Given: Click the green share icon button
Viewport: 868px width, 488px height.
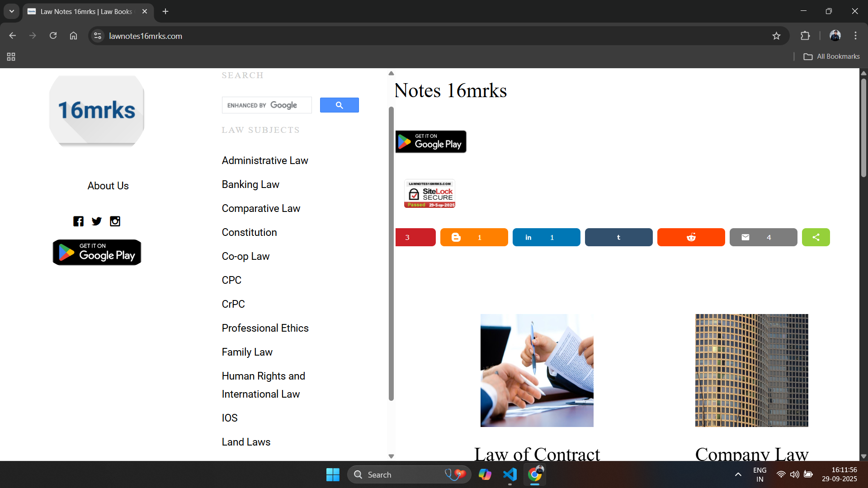Looking at the screenshot, I should (816, 237).
